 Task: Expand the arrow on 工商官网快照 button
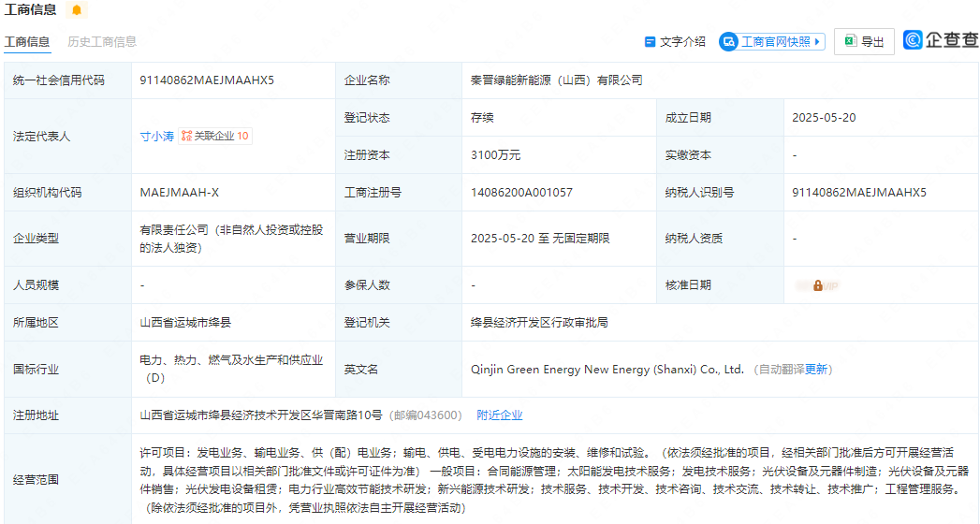[x=817, y=41]
